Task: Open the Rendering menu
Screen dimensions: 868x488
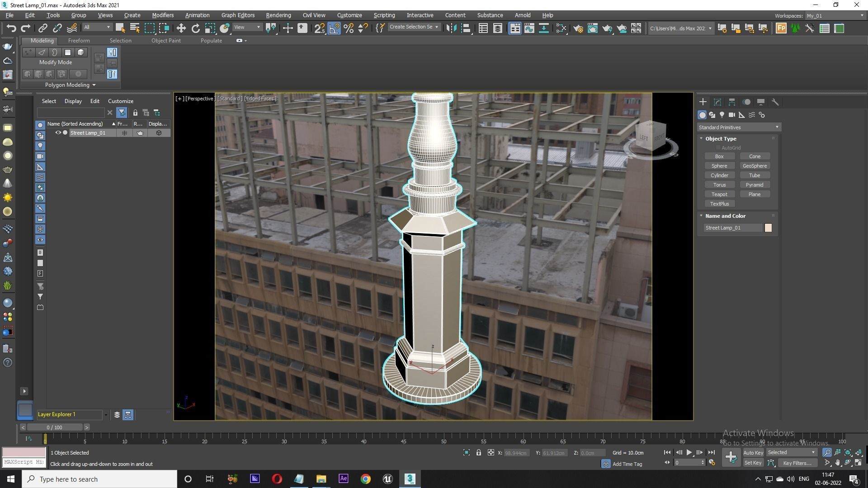Action: click(278, 15)
